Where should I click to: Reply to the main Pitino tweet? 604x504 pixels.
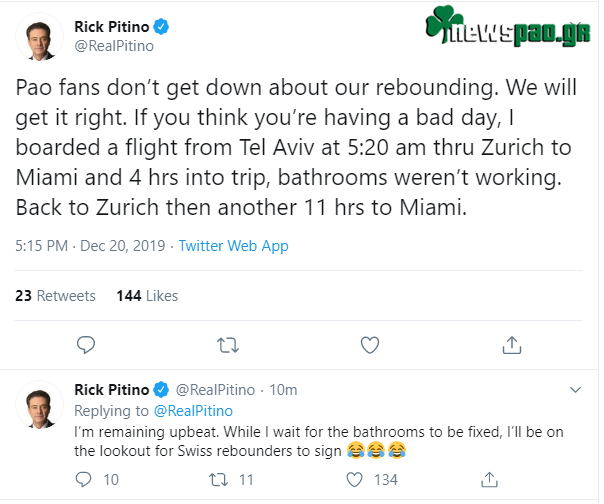[x=86, y=345]
